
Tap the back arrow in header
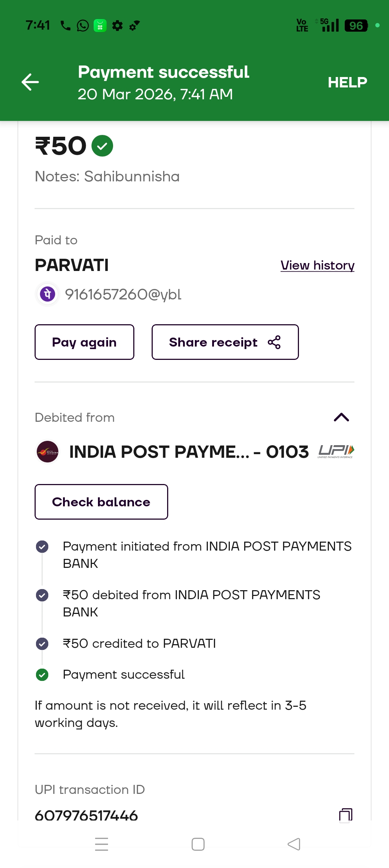point(30,82)
